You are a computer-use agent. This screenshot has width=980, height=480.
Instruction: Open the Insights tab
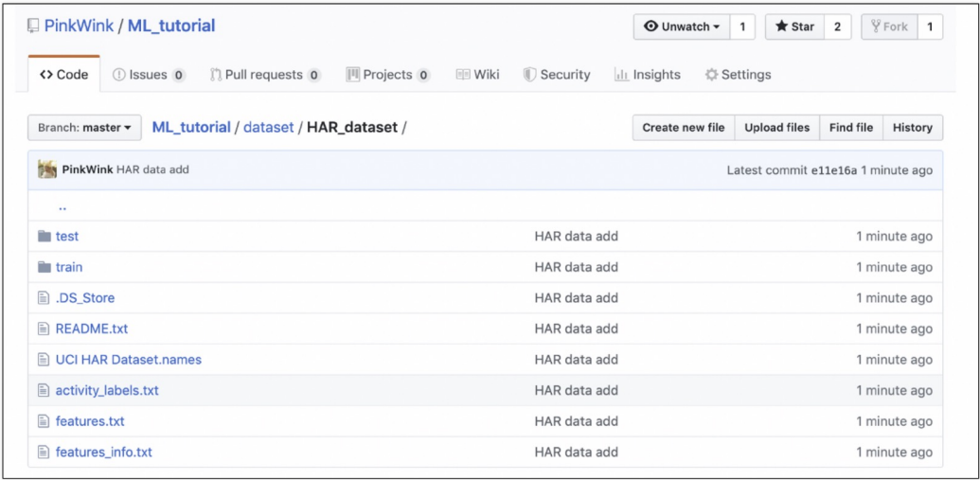coord(648,75)
